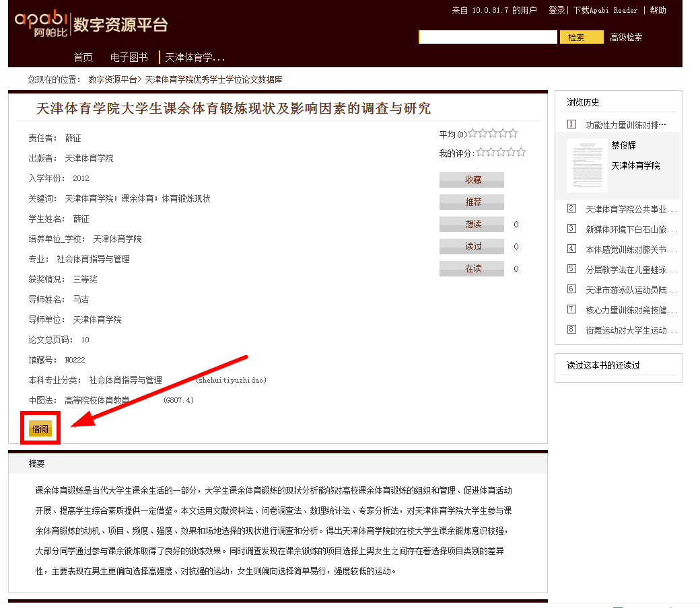Open 电子图书 menu item

pyautogui.click(x=129, y=57)
